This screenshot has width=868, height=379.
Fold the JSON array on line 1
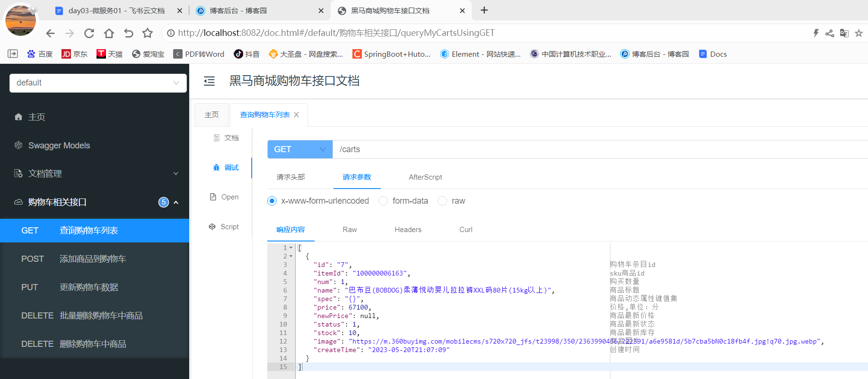pos(291,248)
